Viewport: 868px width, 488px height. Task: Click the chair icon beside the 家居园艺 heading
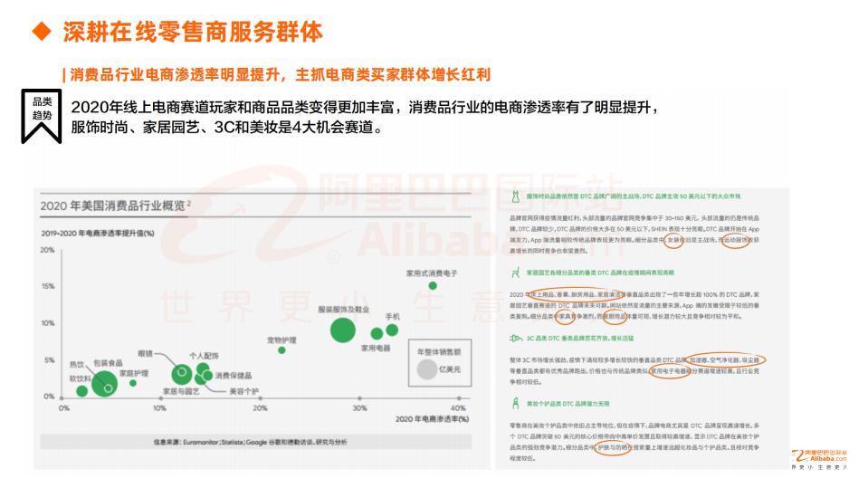pos(515,273)
